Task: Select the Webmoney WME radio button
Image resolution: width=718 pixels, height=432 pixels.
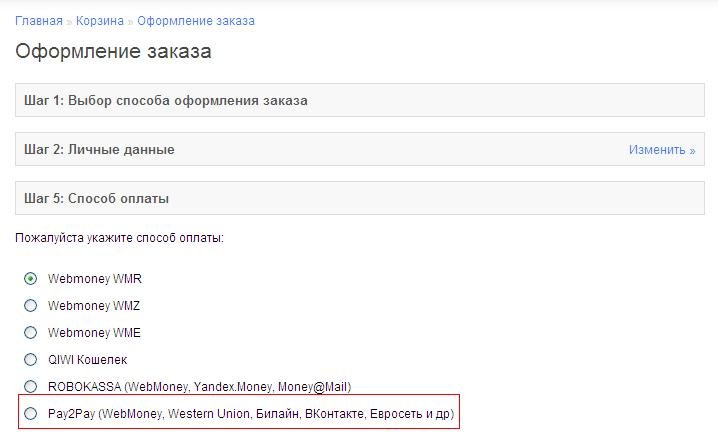Action: click(x=30, y=333)
